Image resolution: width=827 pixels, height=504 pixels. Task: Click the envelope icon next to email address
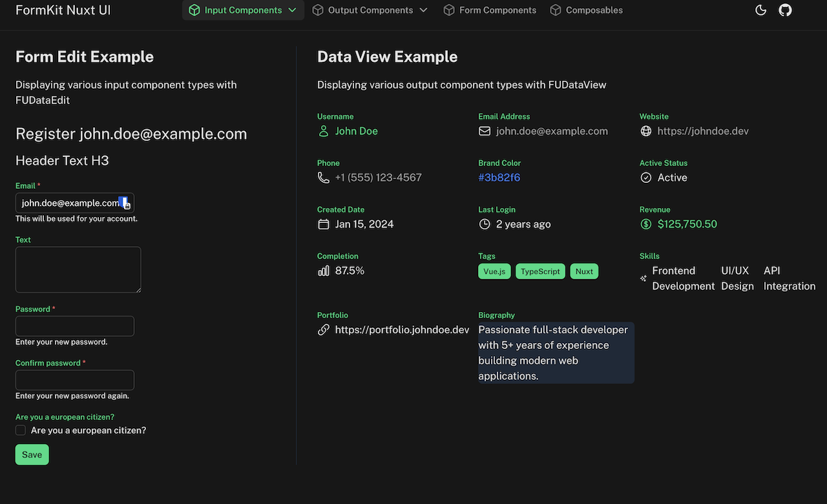point(485,131)
